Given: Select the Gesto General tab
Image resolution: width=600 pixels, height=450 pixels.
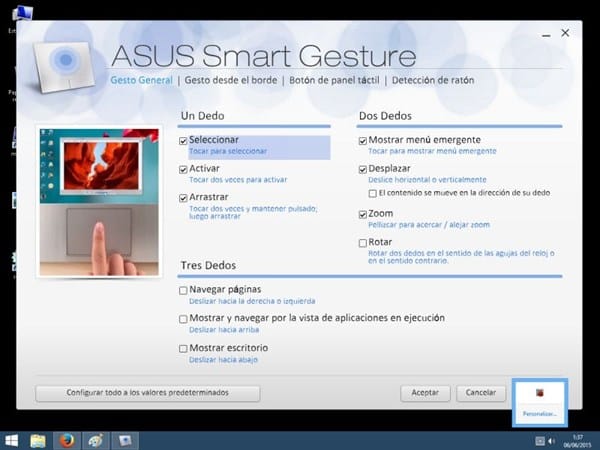Looking at the screenshot, I should (x=142, y=80).
